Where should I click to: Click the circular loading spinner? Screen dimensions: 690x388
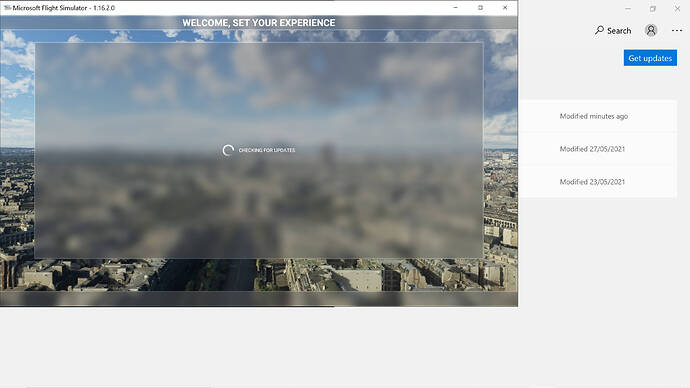228,150
